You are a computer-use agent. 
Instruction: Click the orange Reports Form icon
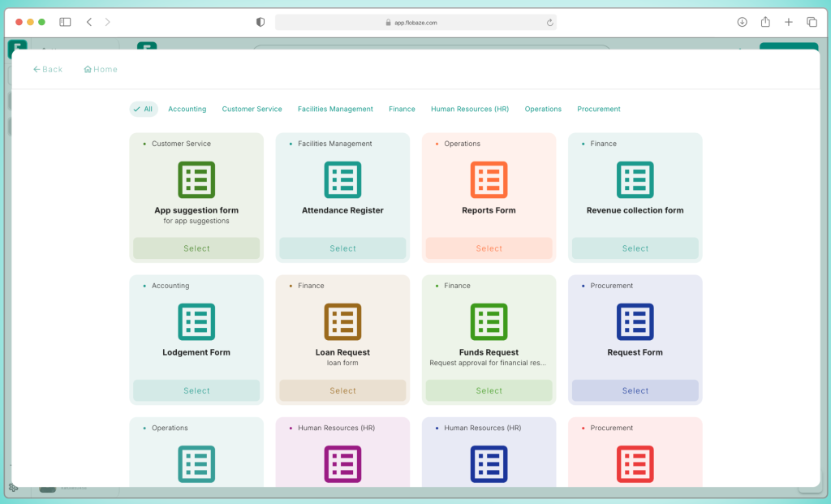tap(489, 179)
